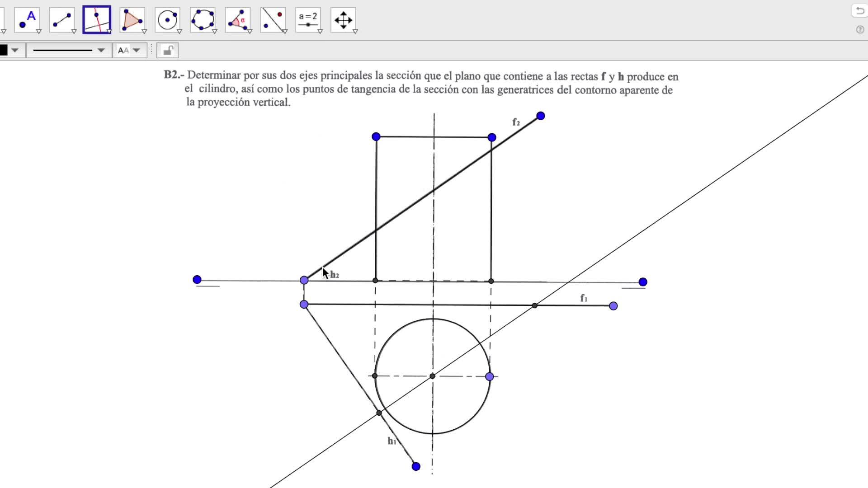
Task: Select the Point tool
Action: coord(27,20)
